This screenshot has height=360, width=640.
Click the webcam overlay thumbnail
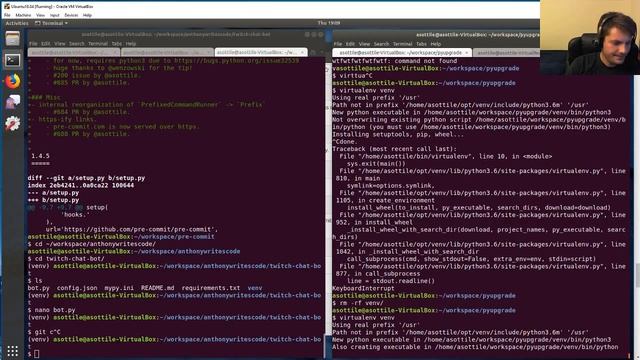(x=590, y=37)
